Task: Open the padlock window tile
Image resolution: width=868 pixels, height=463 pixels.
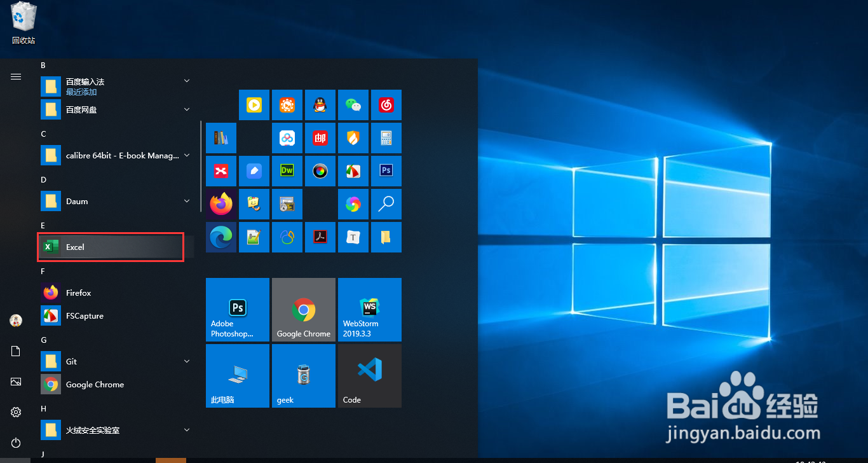Action: point(287,204)
